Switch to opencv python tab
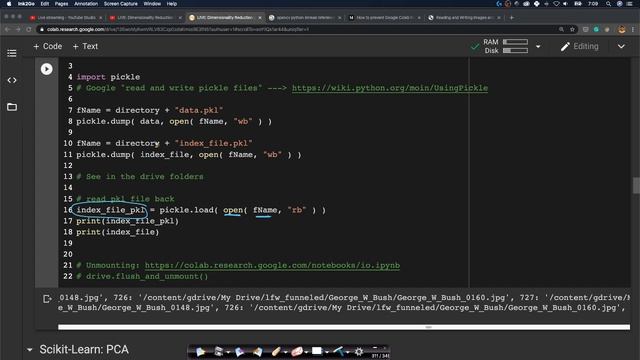This screenshot has height=360, width=640. pyautogui.click(x=304, y=18)
